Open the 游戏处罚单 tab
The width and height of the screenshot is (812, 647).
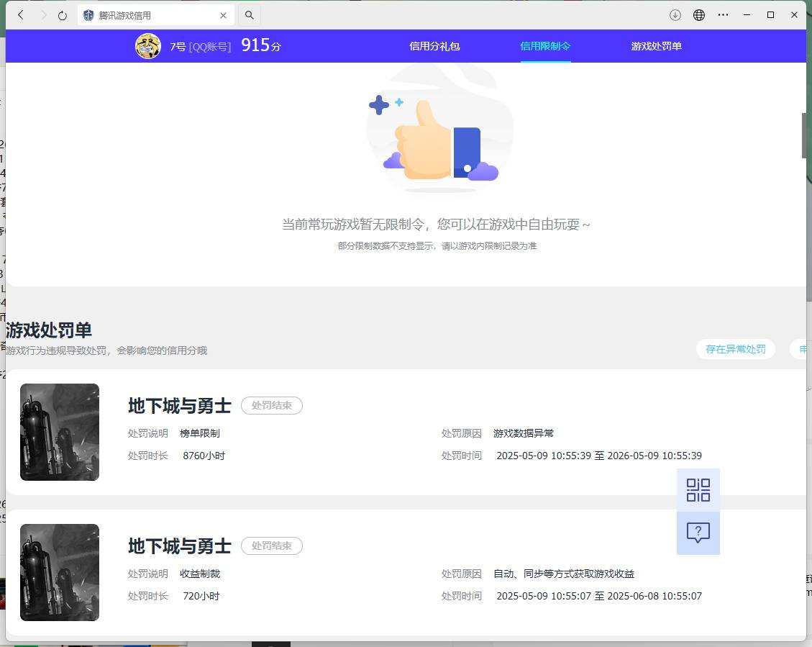tap(656, 46)
